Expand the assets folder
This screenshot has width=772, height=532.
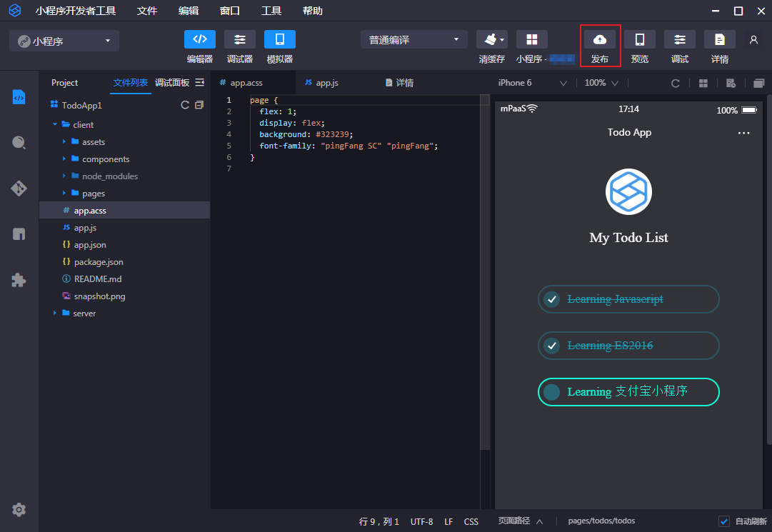(x=64, y=141)
